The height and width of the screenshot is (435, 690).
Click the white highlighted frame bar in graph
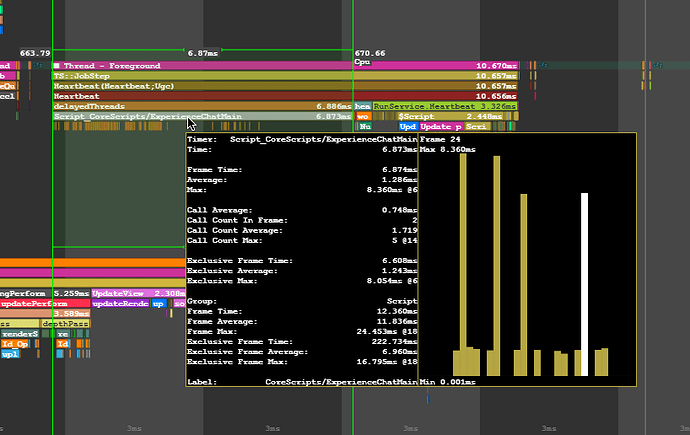pyautogui.click(x=583, y=285)
